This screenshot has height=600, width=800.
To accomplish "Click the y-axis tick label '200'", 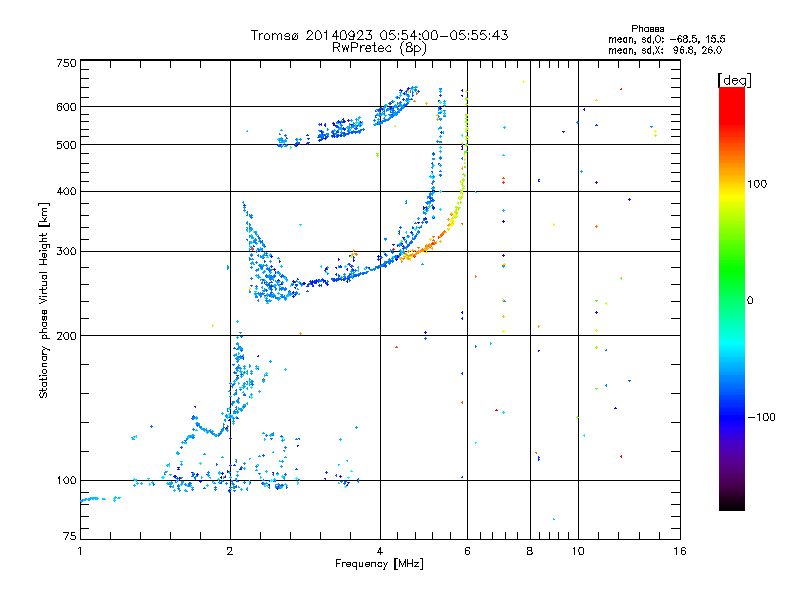I will pos(66,336).
